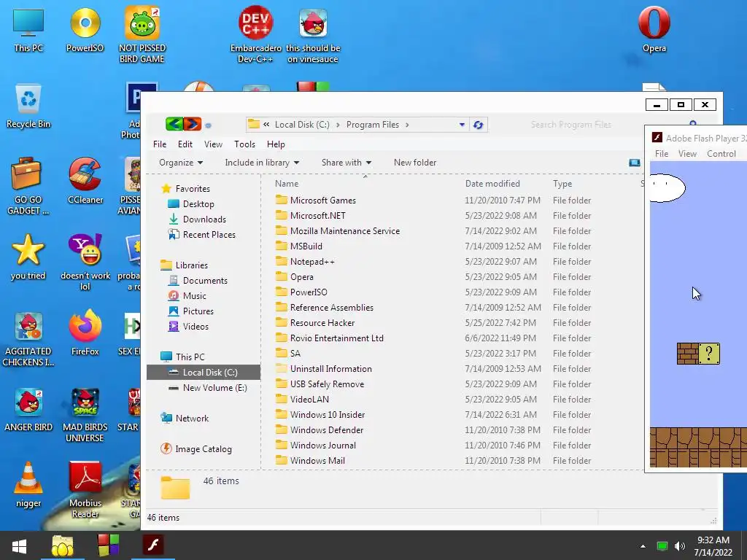The height and width of the screenshot is (560, 747).
Task: Open the Flash Player View menu
Action: point(687,154)
